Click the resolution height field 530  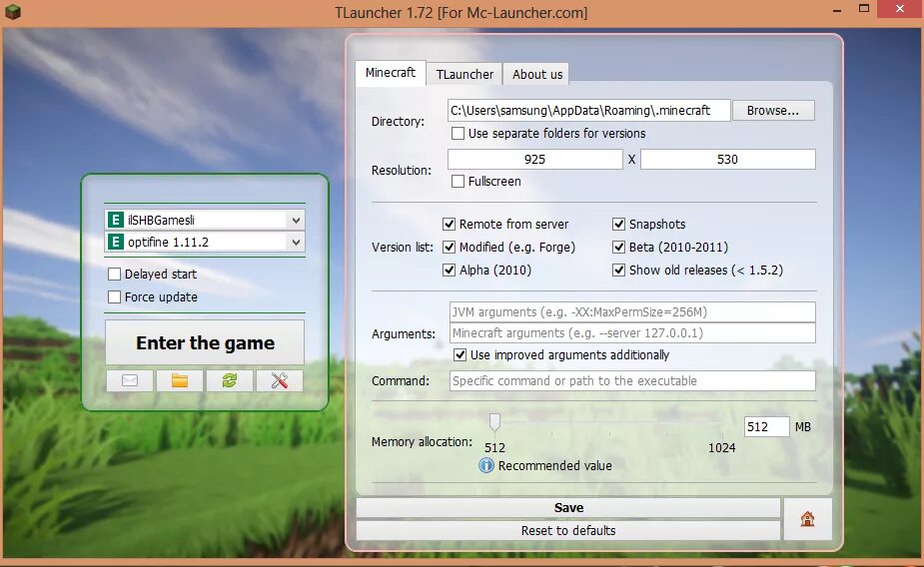728,160
